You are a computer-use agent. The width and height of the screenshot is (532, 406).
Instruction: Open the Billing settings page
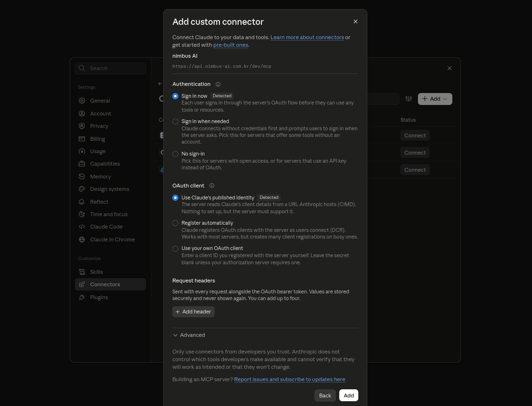(111, 139)
